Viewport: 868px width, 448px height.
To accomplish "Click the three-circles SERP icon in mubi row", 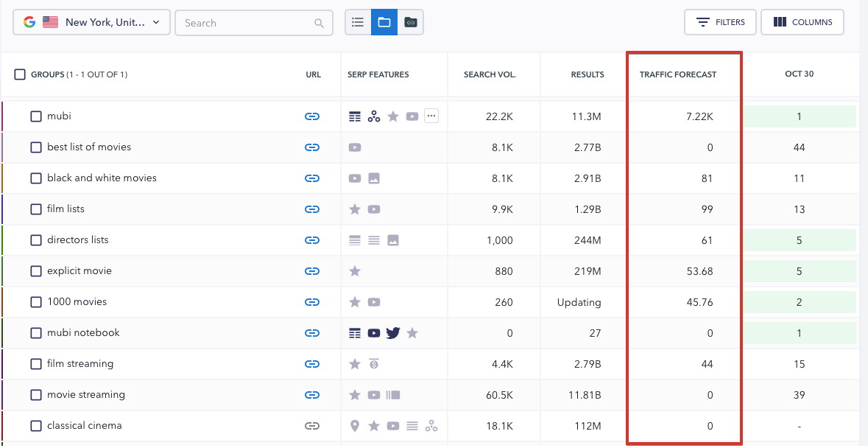I will (x=374, y=116).
